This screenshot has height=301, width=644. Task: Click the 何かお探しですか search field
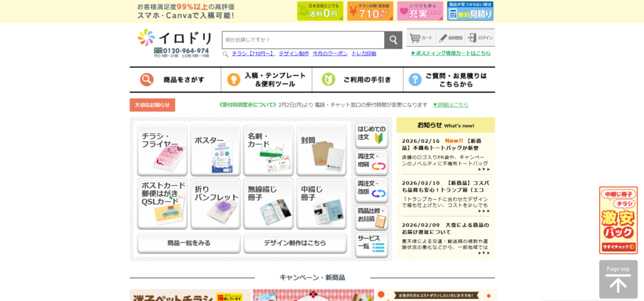303,40
